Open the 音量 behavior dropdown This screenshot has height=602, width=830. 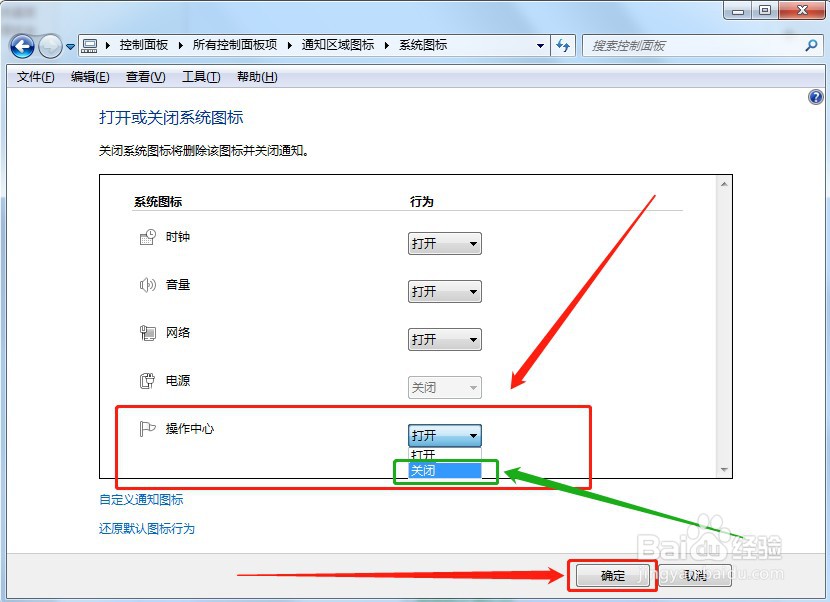point(445,291)
